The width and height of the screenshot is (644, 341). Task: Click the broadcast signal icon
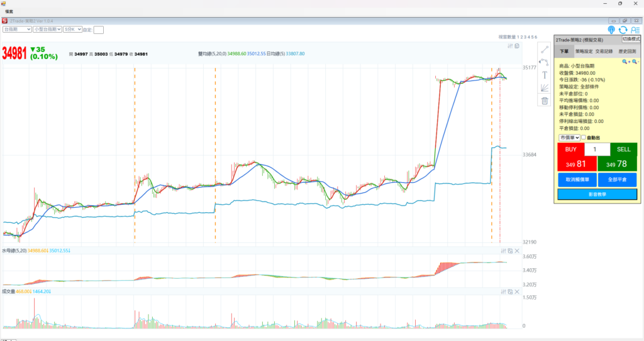pos(611,30)
